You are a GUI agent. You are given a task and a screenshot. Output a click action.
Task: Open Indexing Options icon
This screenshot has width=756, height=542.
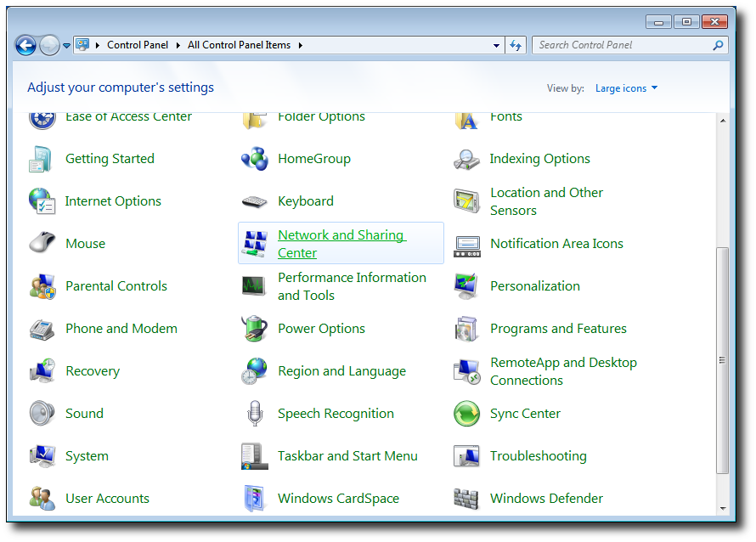(466, 159)
